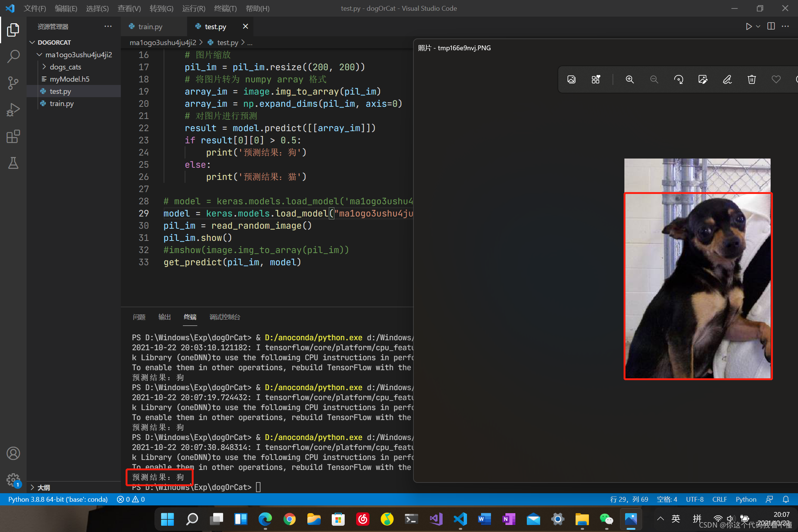The image size is (798, 532).
Task: Click the zoom-in icon in photo viewer
Action: (x=630, y=79)
